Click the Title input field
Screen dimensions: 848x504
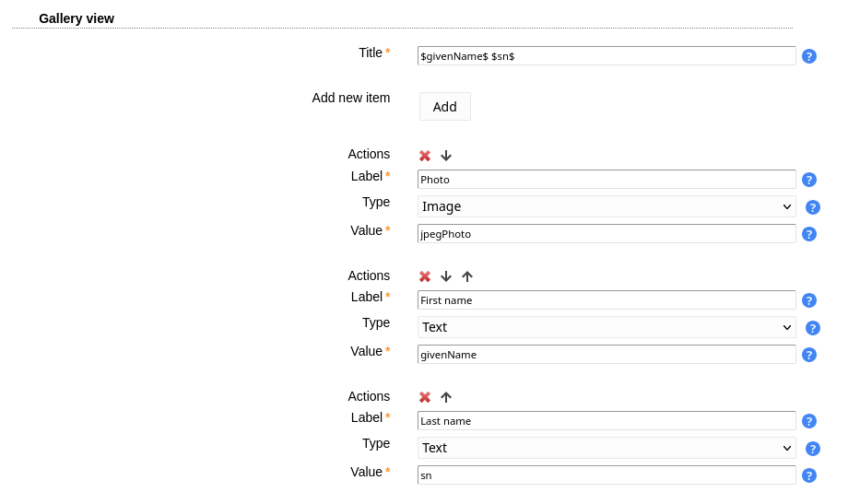[607, 56]
